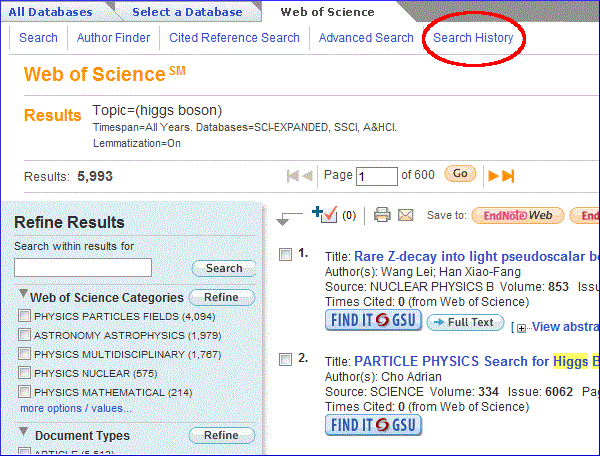Screen dimensions: 600x456
Task: Open Cited Reference Search
Action: click(234, 37)
